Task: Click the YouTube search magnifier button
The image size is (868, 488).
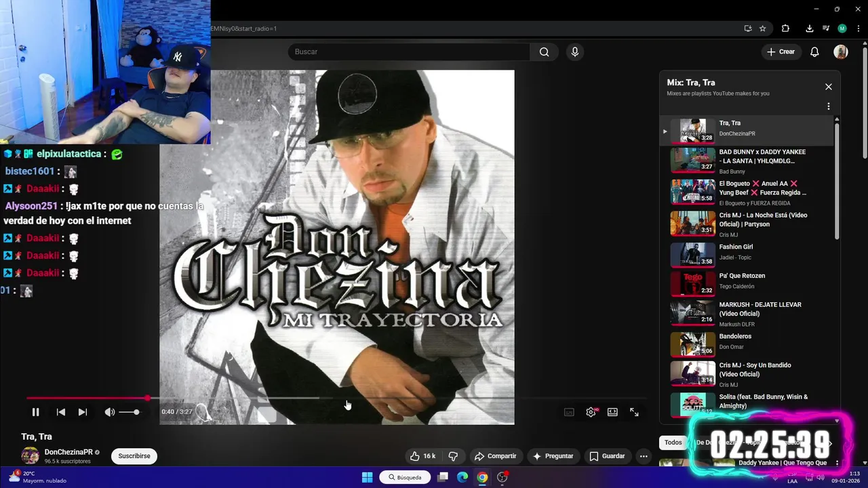Action: point(544,52)
